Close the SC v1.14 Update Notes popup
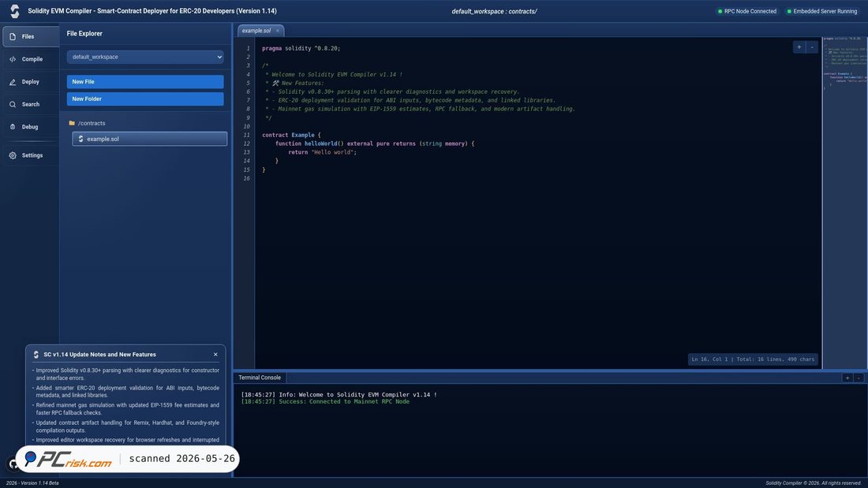The image size is (868, 488). (x=215, y=355)
